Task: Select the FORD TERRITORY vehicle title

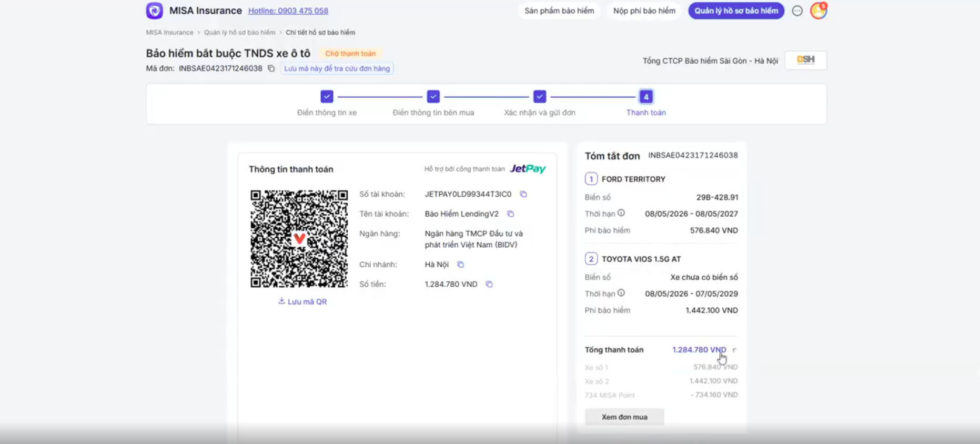Action: tap(633, 179)
